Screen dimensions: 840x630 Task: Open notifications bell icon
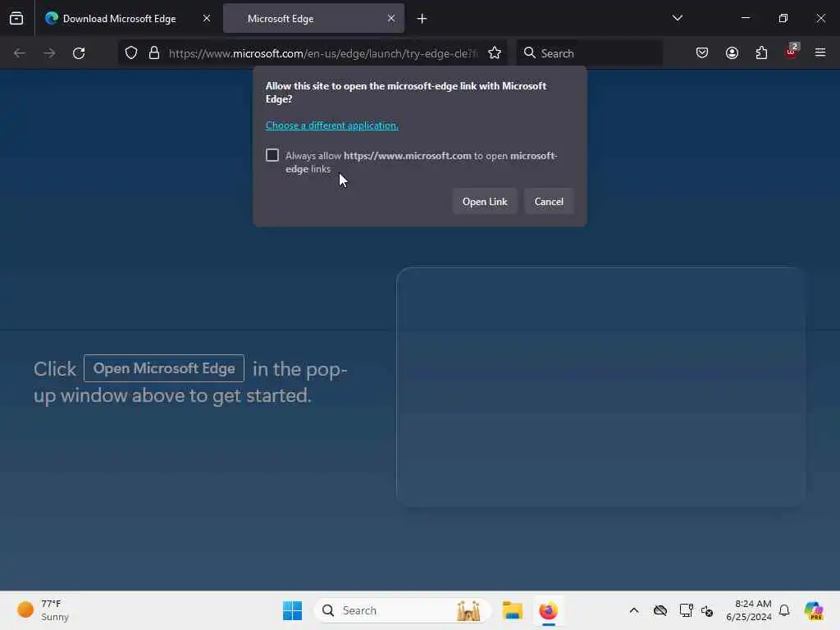coord(784,610)
